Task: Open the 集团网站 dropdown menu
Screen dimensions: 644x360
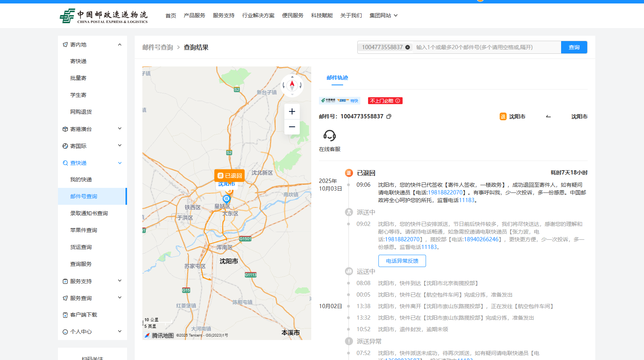Action: pyautogui.click(x=383, y=15)
